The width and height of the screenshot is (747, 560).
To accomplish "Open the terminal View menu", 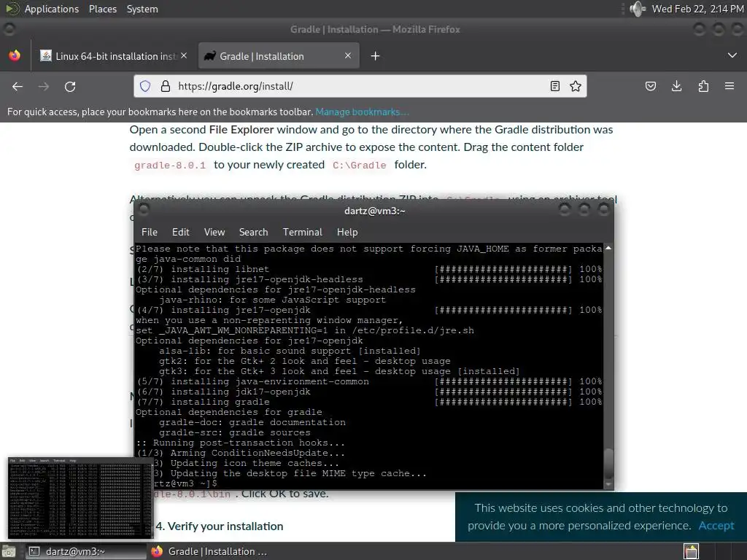I will [x=214, y=232].
